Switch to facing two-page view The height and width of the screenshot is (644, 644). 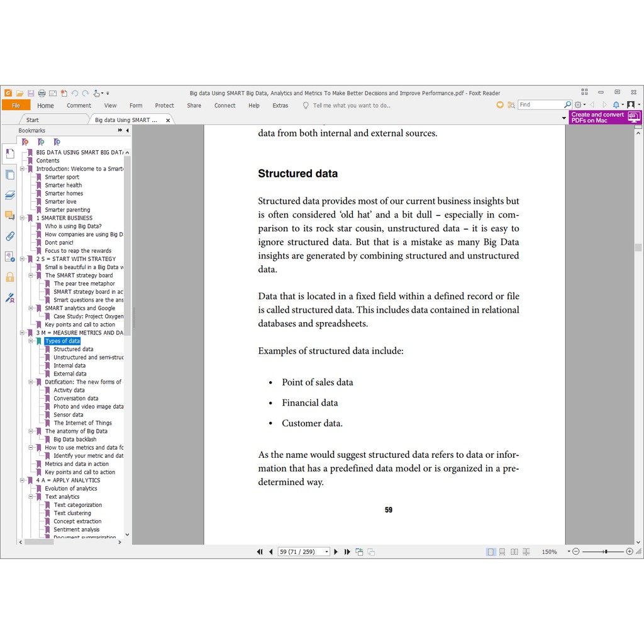(x=514, y=552)
